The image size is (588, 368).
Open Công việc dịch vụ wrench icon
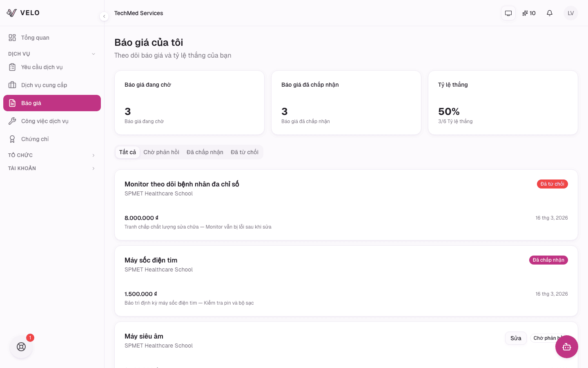click(x=12, y=121)
